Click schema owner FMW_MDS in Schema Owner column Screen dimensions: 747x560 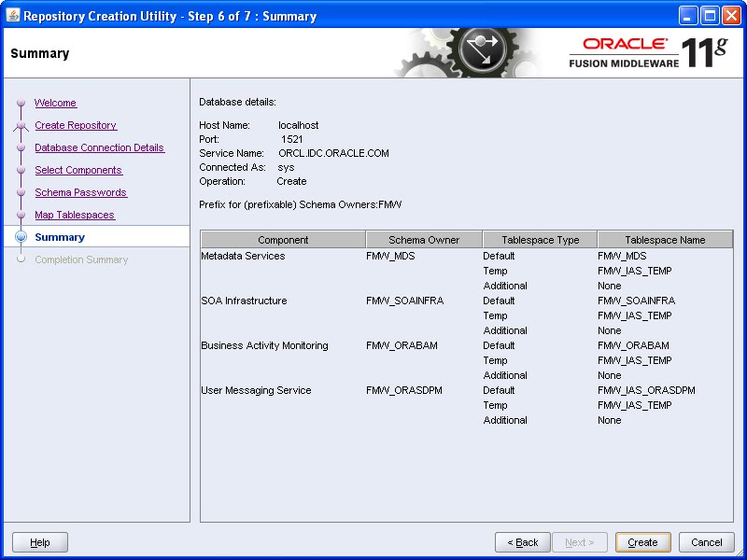pyautogui.click(x=390, y=256)
